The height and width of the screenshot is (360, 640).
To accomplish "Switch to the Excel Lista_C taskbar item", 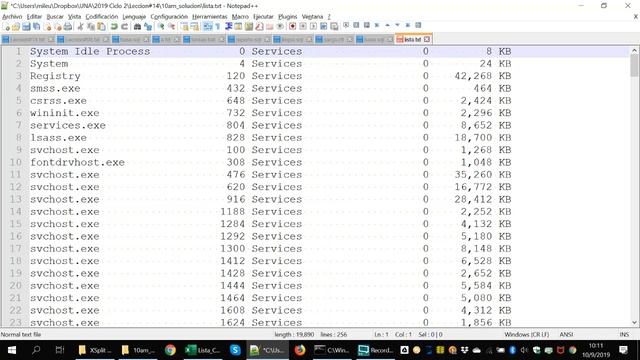I will [202, 350].
